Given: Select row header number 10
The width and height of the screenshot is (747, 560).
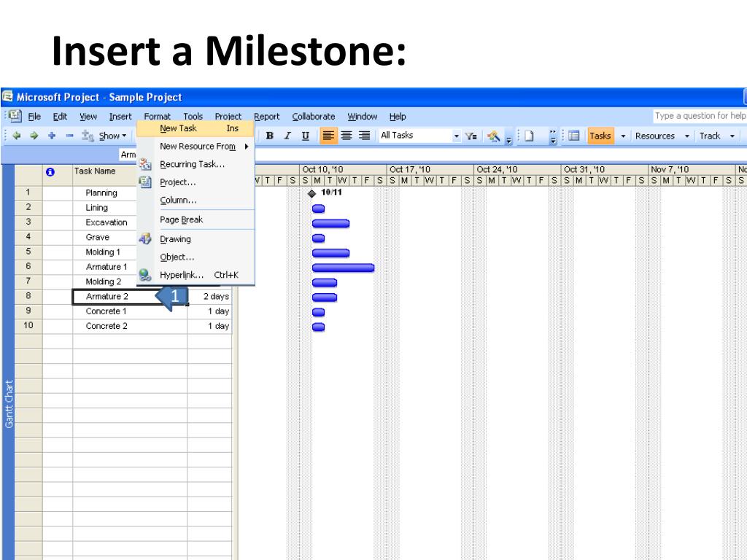Looking at the screenshot, I should pyautogui.click(x=28, y=326).
